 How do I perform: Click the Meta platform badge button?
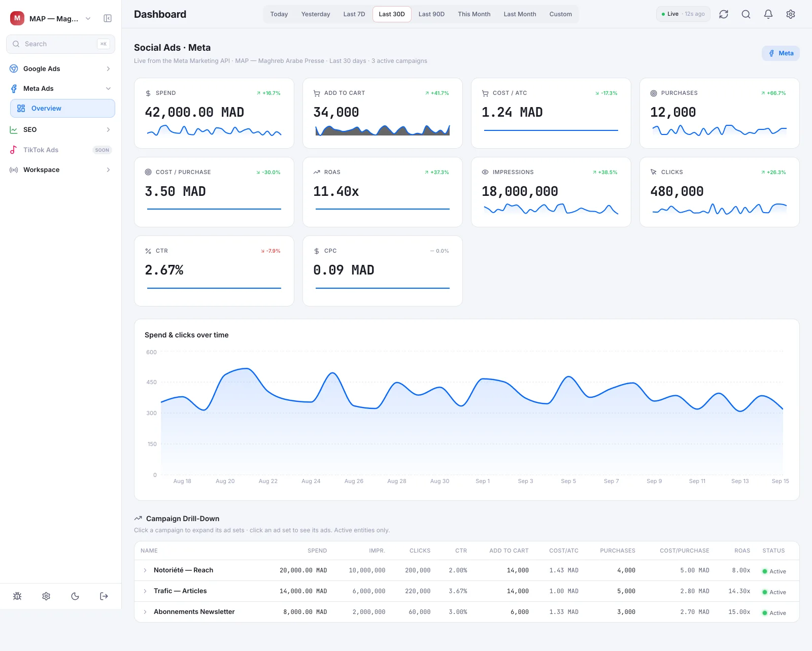point(781,53)
